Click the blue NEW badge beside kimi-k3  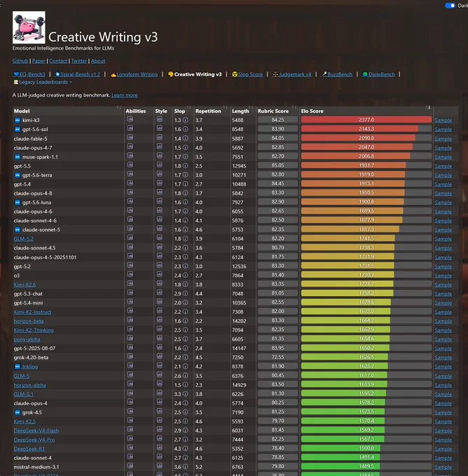point(18,120)
